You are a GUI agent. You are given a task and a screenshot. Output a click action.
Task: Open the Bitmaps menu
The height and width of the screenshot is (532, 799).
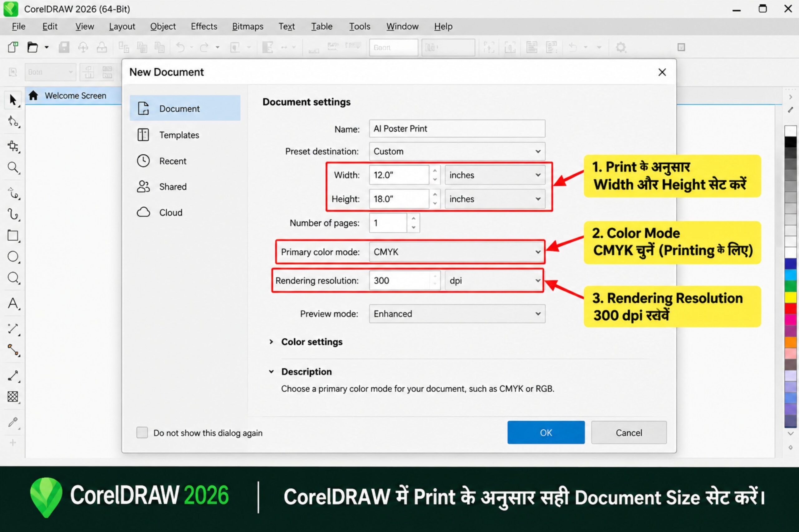point(248,27)
